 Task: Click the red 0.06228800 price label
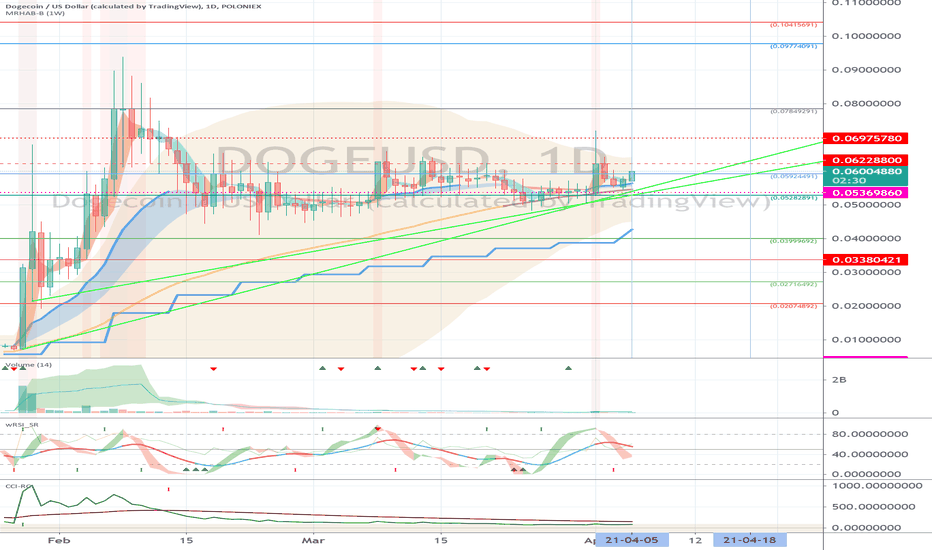tap(865, 160)
